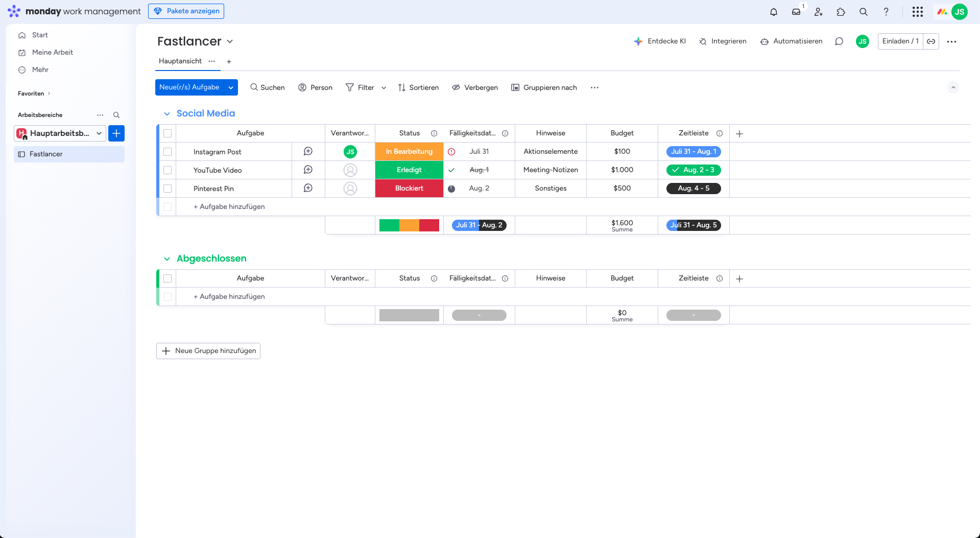The height and width of the screenshot is (538, 980).
Task: Open the Neue Aufgabe dropdown arrow
Action: point(231,87)
